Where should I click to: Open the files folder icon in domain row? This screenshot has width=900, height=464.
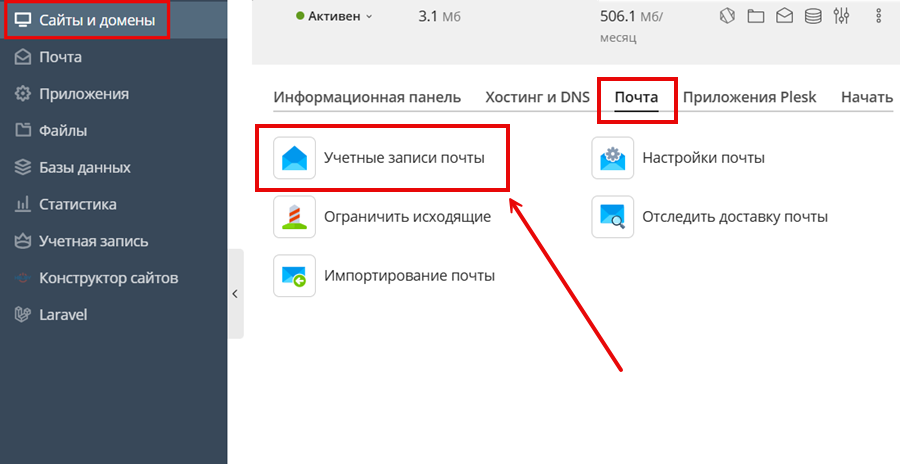(x=756, y=16)
